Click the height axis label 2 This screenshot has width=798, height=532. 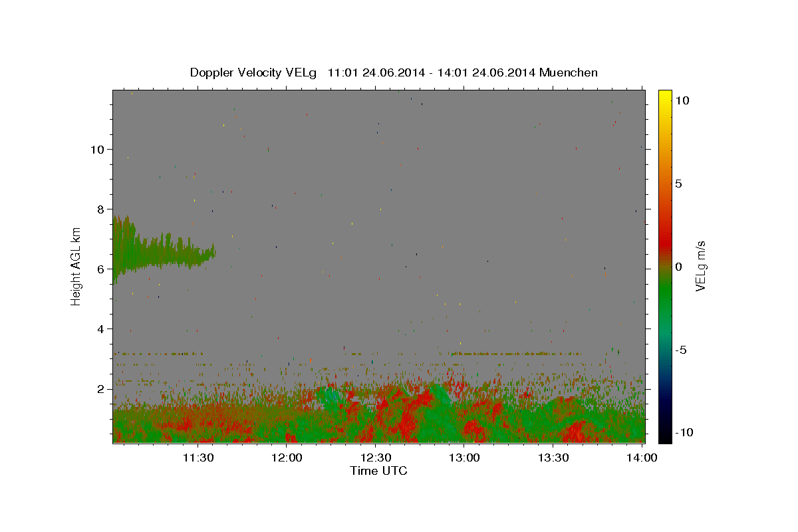click(x=100, y=388)
